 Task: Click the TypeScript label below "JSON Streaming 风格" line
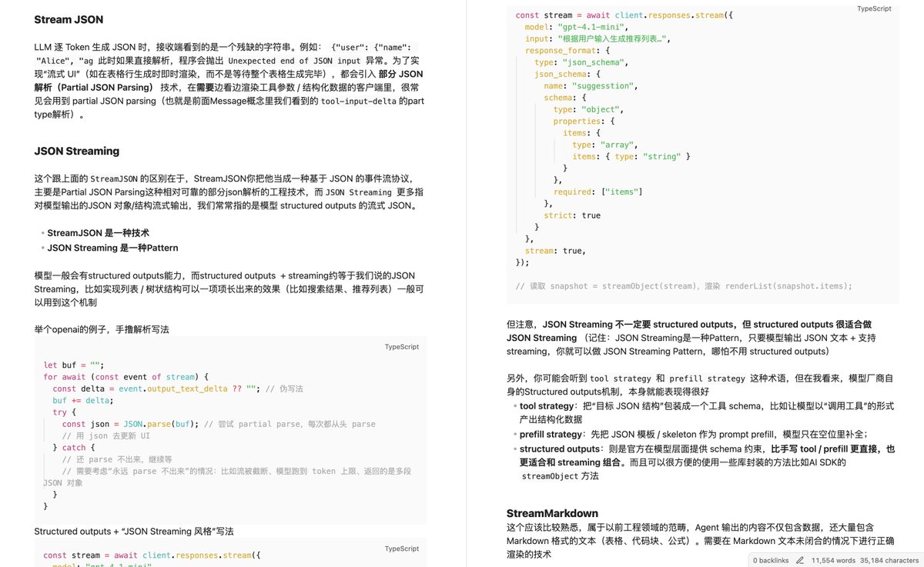[402, 549]
